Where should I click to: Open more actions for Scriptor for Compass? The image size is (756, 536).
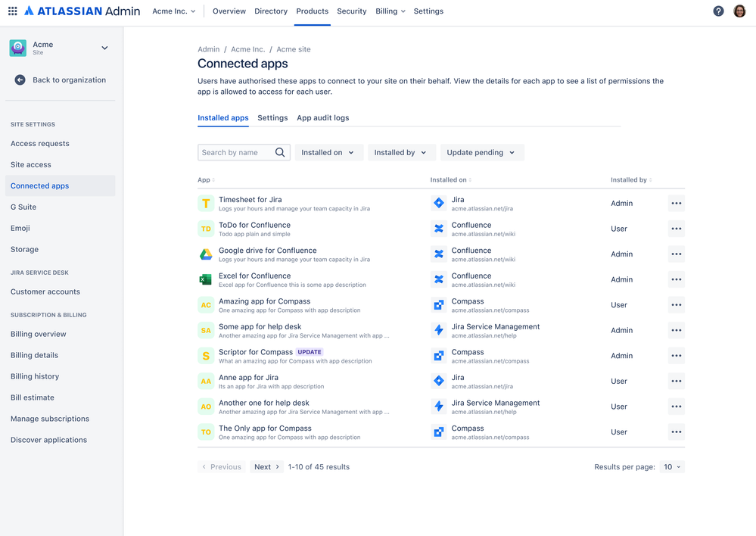click(x=677, y=356)
